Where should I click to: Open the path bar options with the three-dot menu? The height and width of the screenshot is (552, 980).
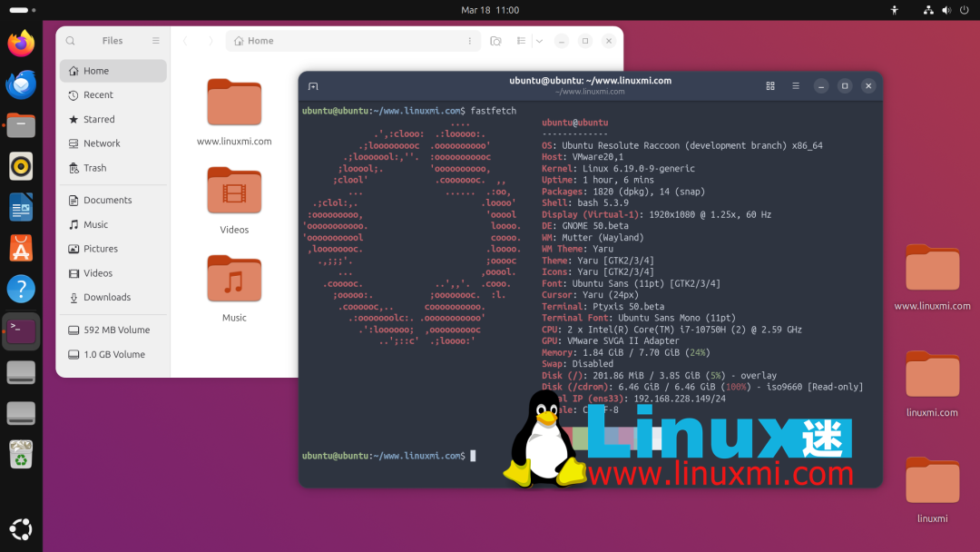coord(469,40)
